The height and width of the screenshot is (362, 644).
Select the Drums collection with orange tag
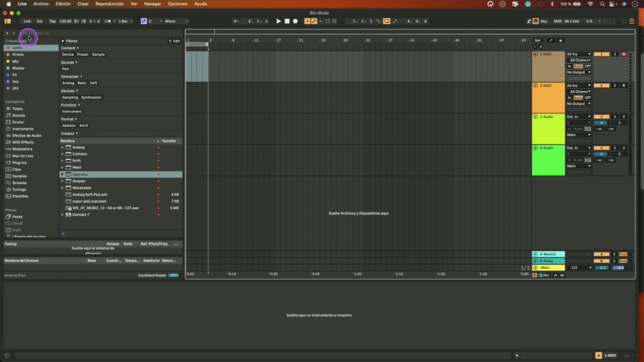tap(31, 54)
